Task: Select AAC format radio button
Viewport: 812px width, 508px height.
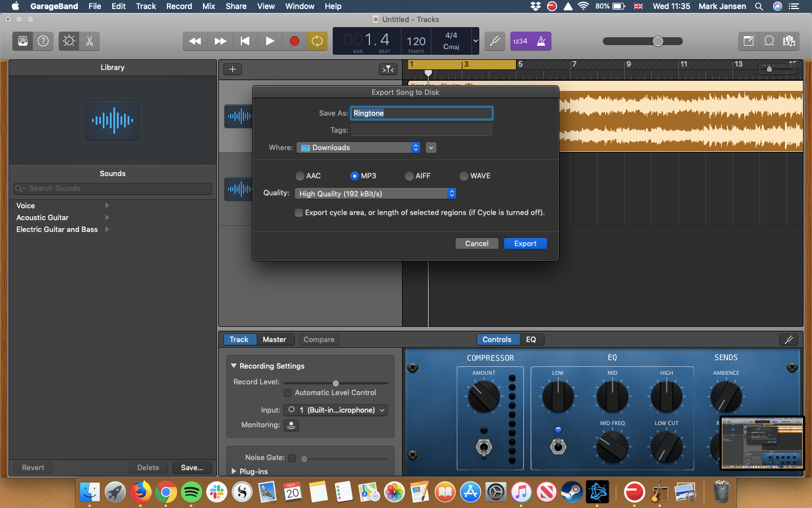Action: (300, 176)
